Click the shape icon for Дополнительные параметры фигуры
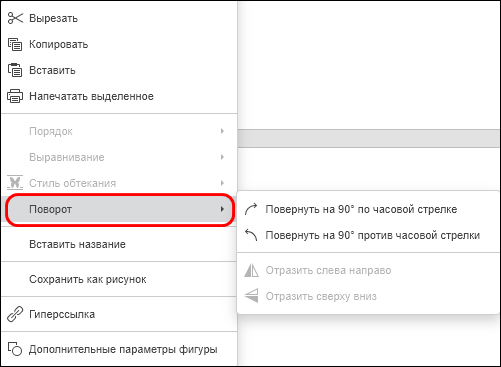501x367 pixels. [15, 349]
